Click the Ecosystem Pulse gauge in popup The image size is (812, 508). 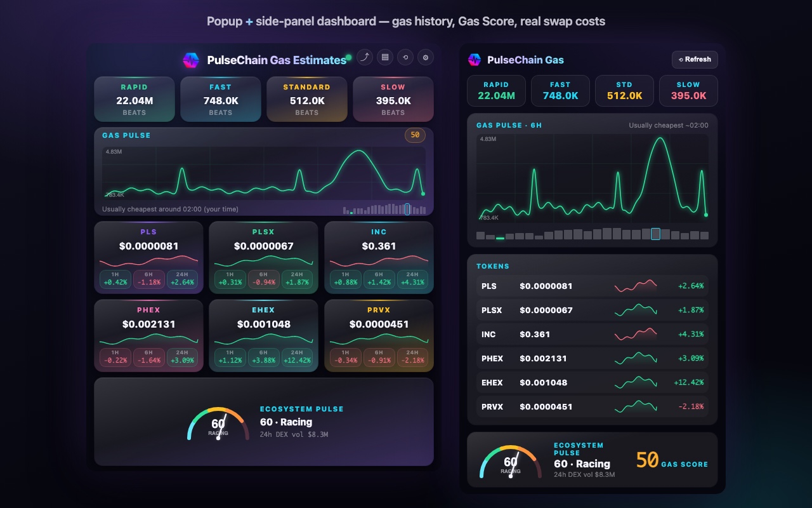pyautogui.click(x=218, y=424)
